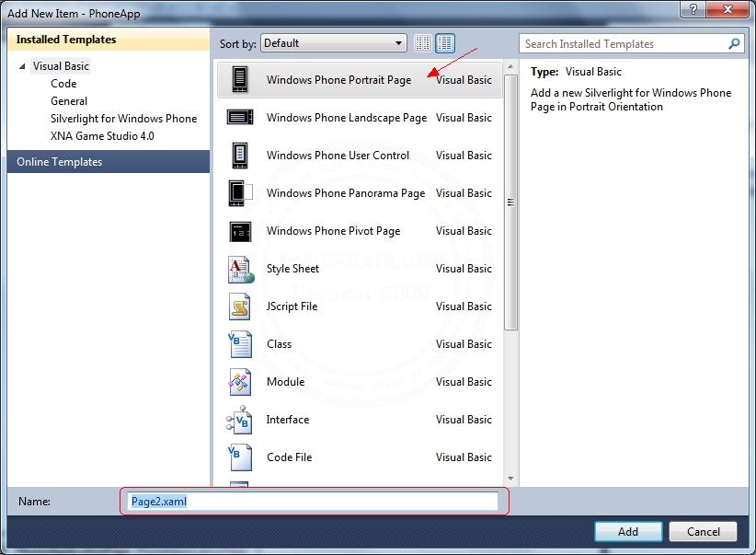
Task: Click the template list scrollbar thumb
Action: [x=510, y=202]
